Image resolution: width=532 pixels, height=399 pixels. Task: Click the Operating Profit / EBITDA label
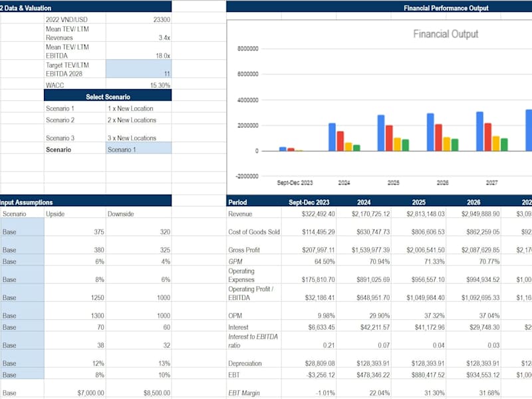pyautogui.click(x=251, y=293)
